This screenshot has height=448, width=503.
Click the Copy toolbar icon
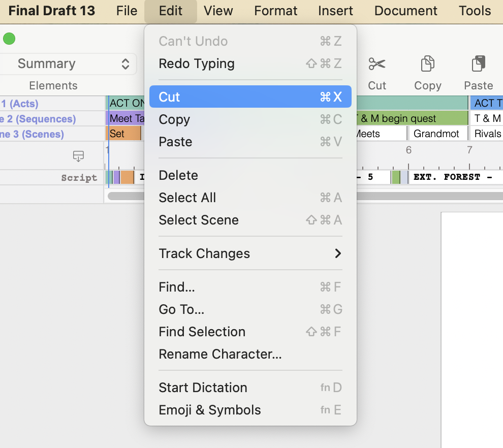427,65
